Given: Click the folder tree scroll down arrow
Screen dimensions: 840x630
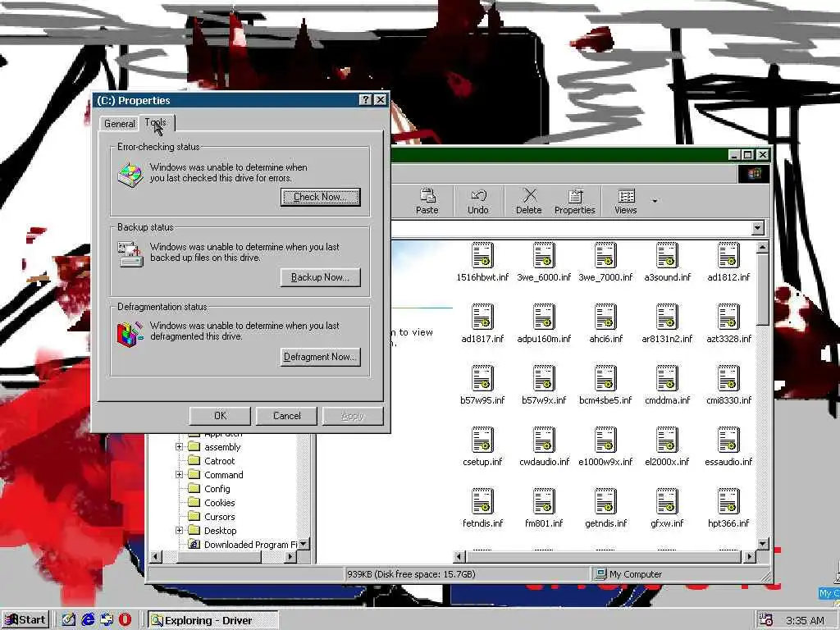Looking at the screenshot, I should click(304, 544).
